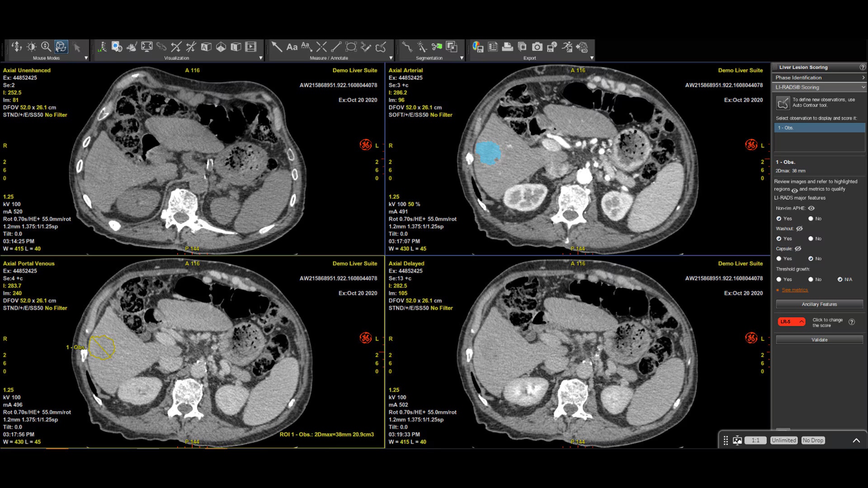Set Non-rim APHE to No
This screenshot has width=868, height=488.
[x=811, y=219]
